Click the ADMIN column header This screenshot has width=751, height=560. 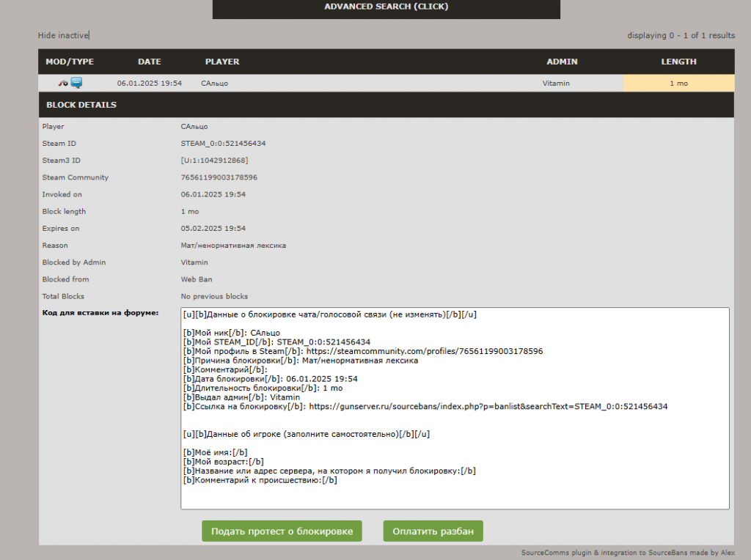click(x=562, y=62)
